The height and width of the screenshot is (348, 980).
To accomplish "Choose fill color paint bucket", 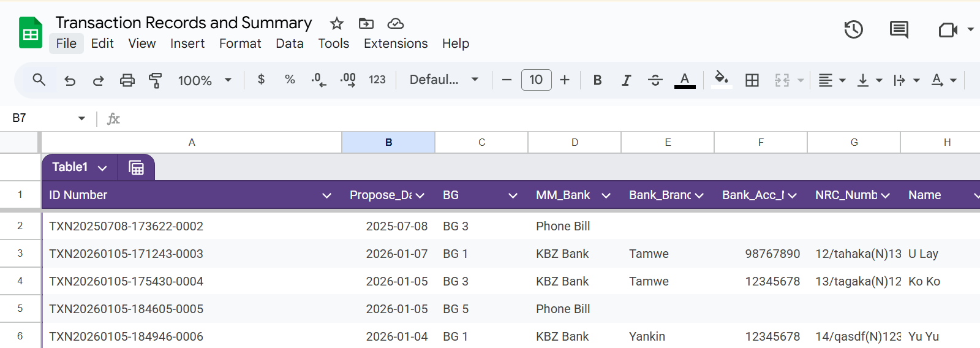I will point(722,80).
